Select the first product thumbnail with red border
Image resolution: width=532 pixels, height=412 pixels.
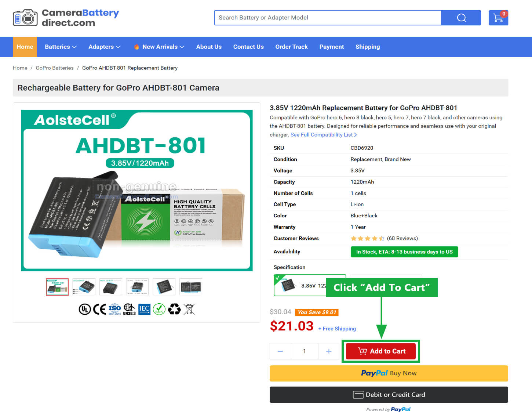[x=57, y=287]
